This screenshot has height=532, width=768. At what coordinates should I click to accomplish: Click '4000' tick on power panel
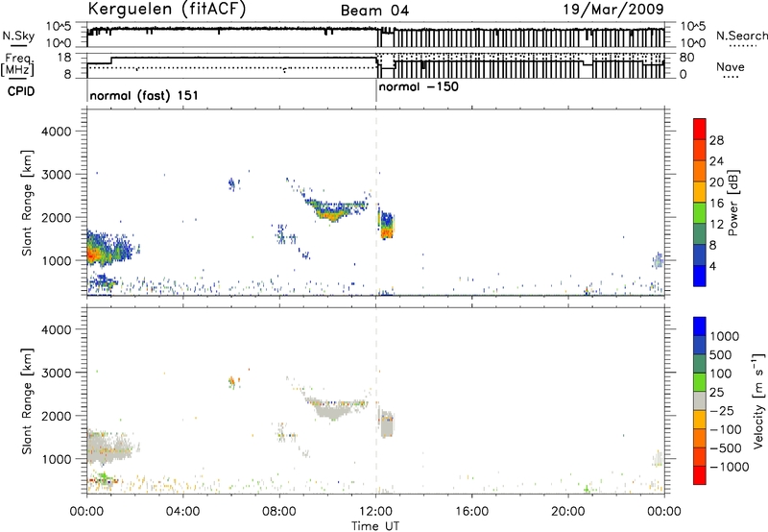pos(56,132)
